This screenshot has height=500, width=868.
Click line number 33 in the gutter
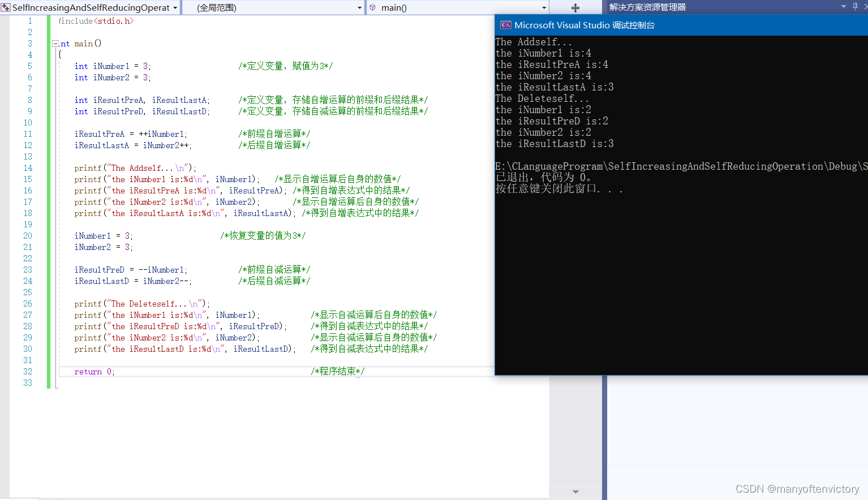point(28,383)
